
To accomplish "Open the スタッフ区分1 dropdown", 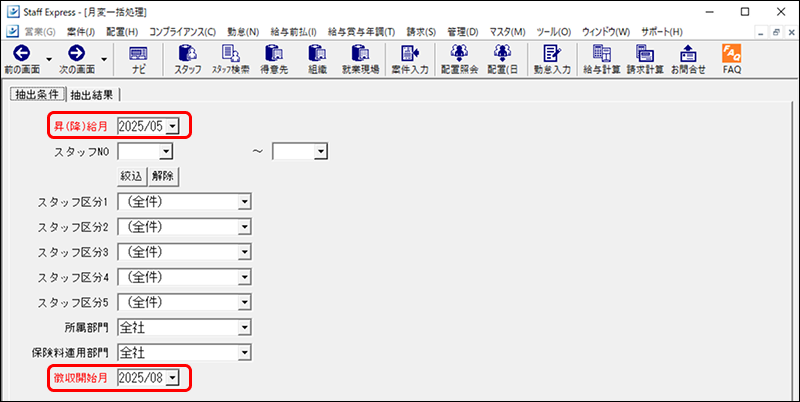I will [x=245, y=202].
